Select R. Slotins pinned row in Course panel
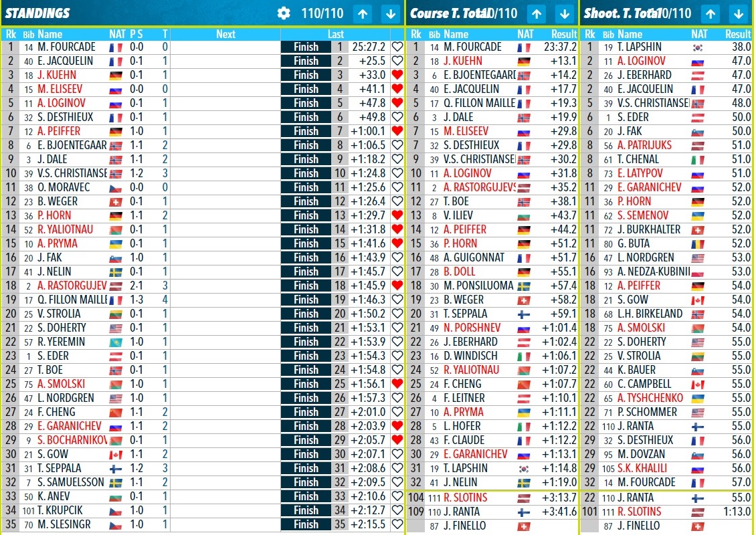This screenshot has width=756, height=535. [493, 498]
